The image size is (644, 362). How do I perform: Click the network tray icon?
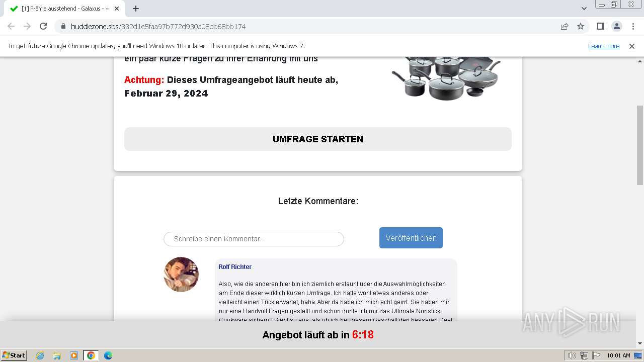(x=584, y=355)
